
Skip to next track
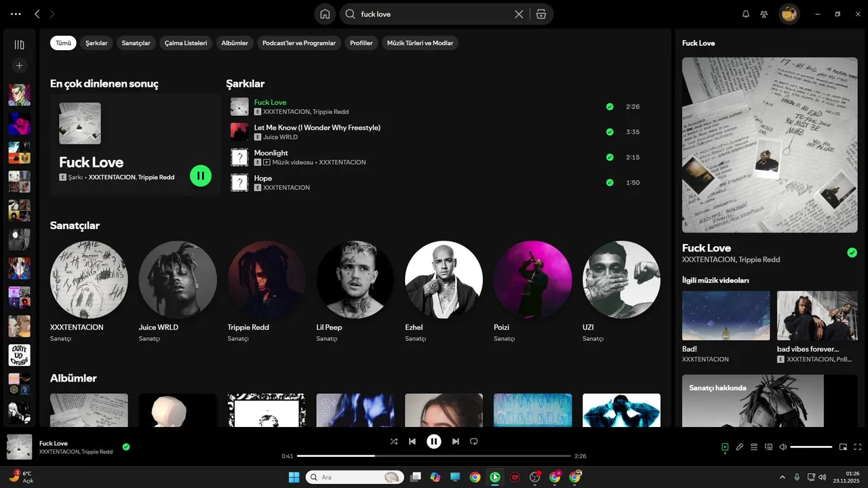coord(456,441)
